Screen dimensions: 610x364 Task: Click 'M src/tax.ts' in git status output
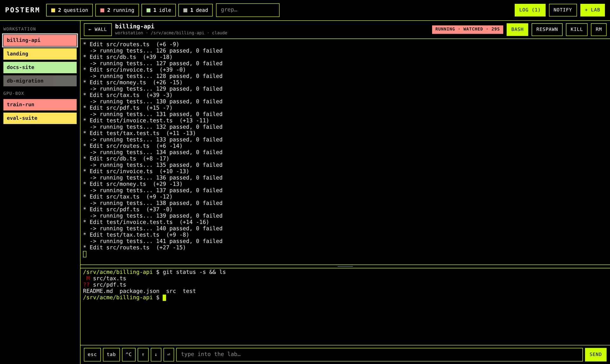pos(106,279)
